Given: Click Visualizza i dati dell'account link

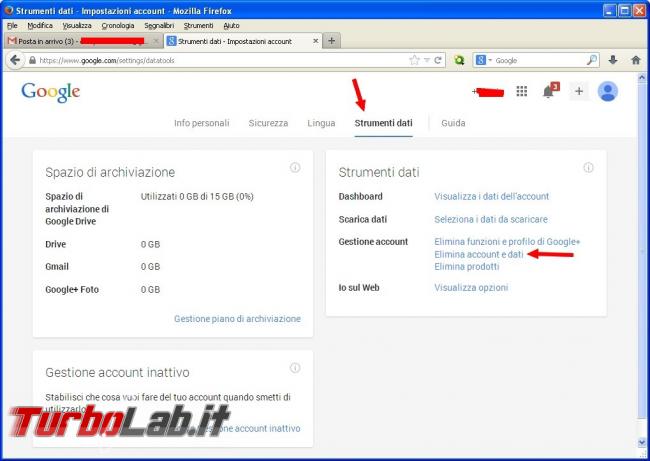Looking at the screenshot, I should coord(491,197).
